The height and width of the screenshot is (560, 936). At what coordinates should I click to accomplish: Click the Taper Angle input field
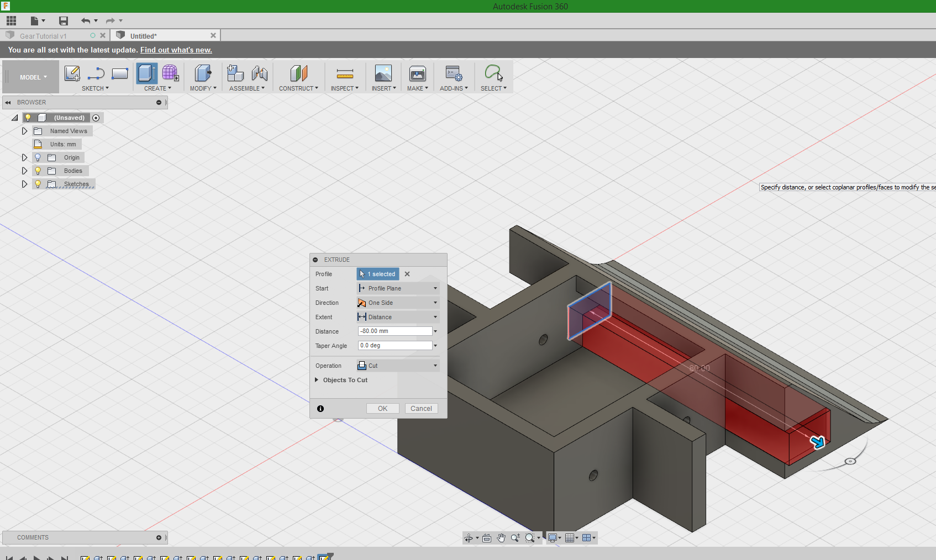click(x=395, y=346)
